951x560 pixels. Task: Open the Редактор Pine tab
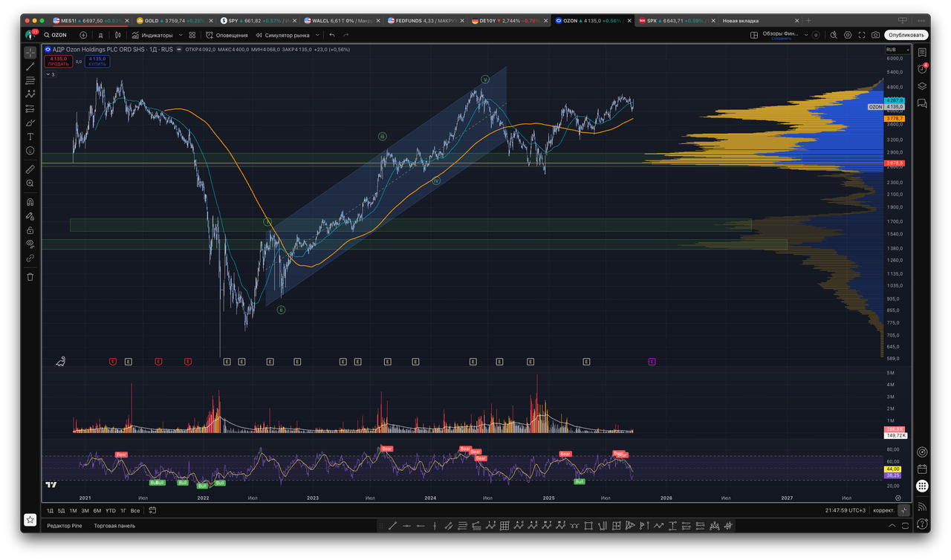[x=65, y=526]
